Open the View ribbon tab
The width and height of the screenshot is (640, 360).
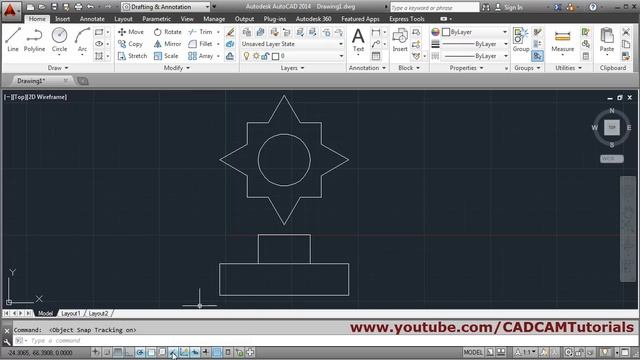[187, 19]
